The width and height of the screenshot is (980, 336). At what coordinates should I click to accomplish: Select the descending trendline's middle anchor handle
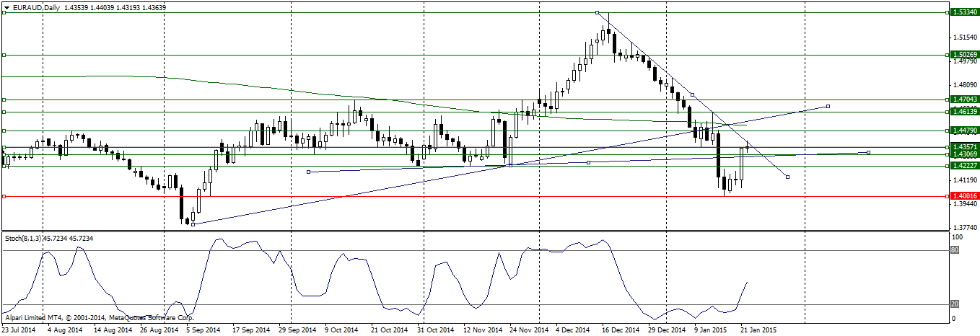(693, 94)
